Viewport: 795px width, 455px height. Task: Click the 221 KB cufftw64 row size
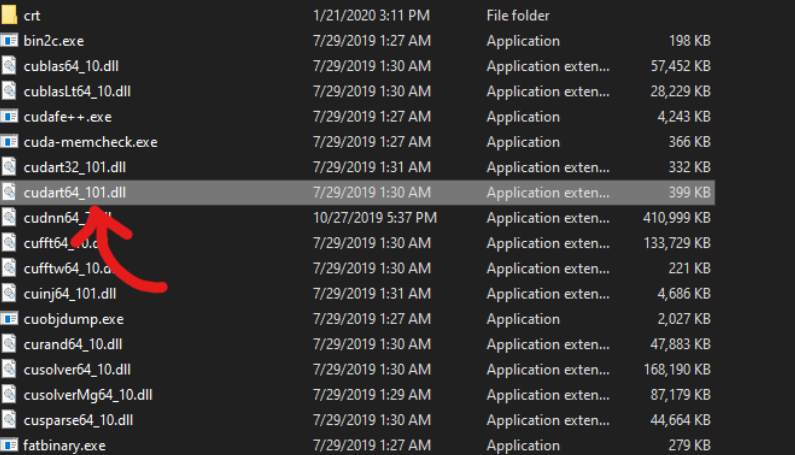[690, 268]
